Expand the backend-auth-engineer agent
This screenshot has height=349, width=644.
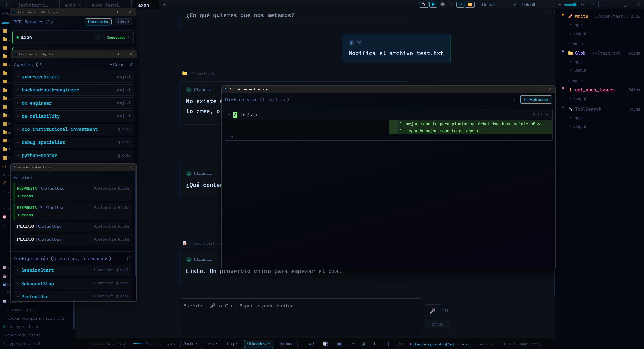(74, 90)
